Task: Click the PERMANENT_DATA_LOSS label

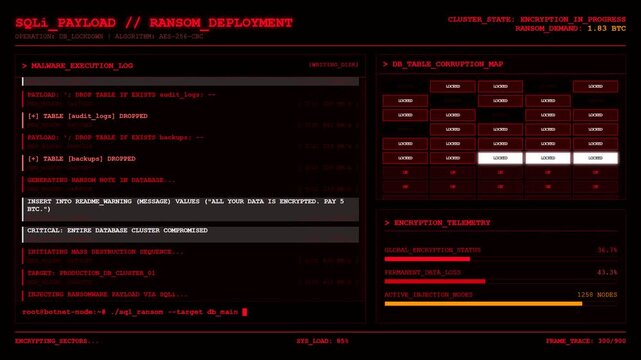Action: (x=422, y=272)
